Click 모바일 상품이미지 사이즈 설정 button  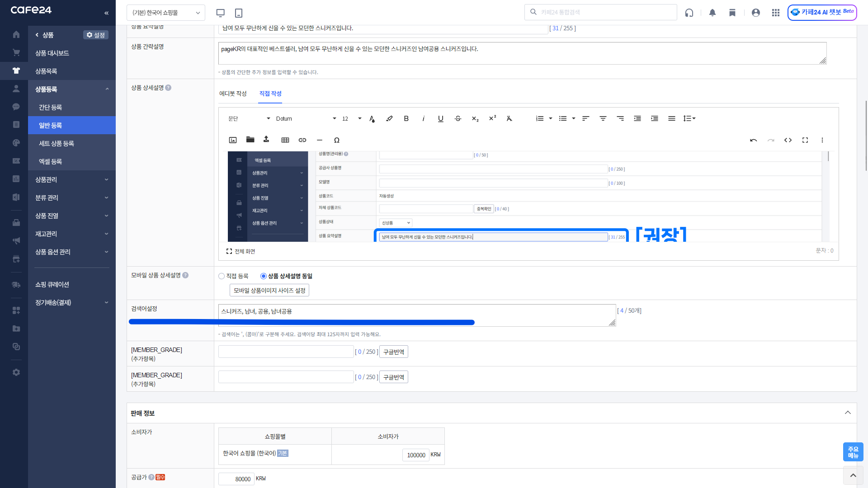[x=269, y=291]
